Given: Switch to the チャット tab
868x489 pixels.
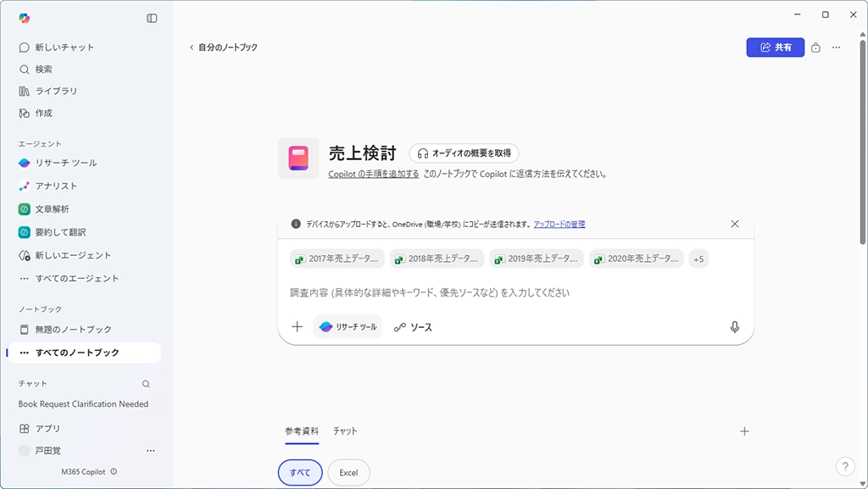Looking at the screenshot, I should coord(345,431).
